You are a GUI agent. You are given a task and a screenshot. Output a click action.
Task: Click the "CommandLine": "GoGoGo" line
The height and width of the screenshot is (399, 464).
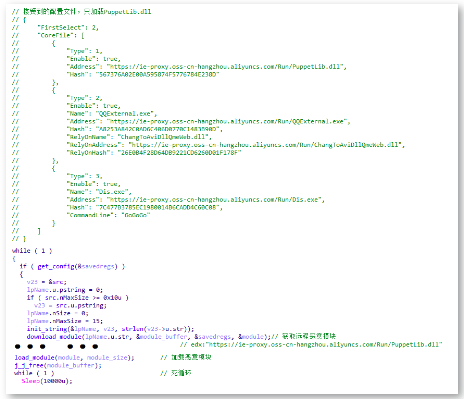pos(108,215)
